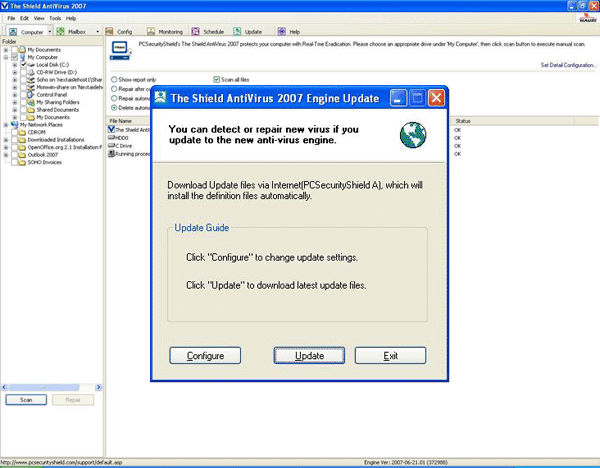Click the Soho network drive icon
600x468 pixels.
31,80
